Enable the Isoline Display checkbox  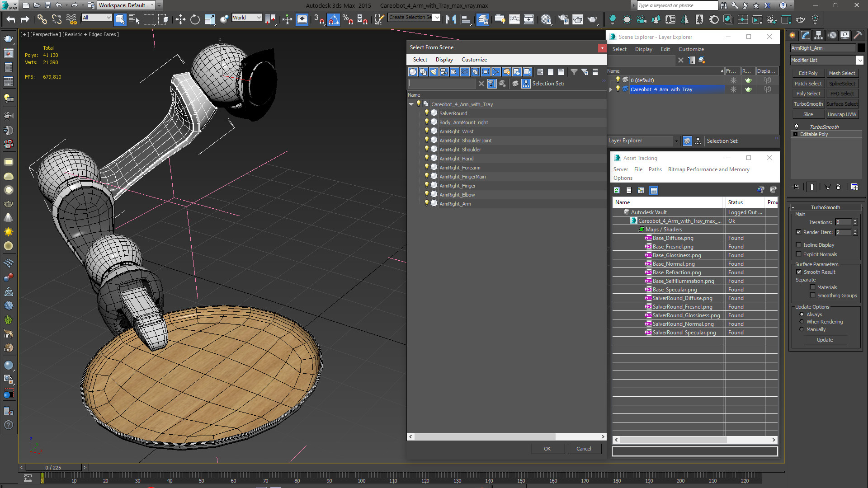click(x=798, y=245)
